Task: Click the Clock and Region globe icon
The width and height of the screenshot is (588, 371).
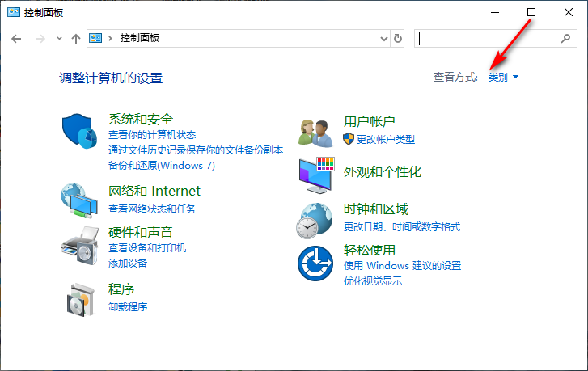Action: [315, 220]
